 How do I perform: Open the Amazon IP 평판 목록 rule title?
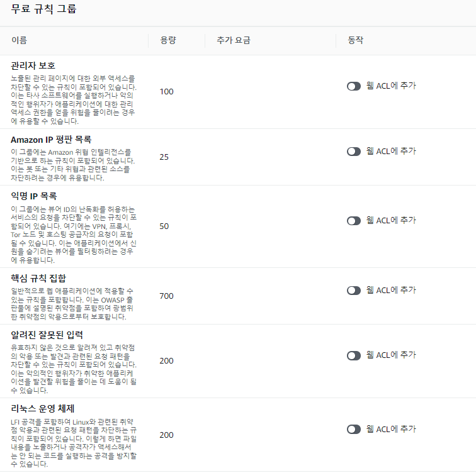51,140
